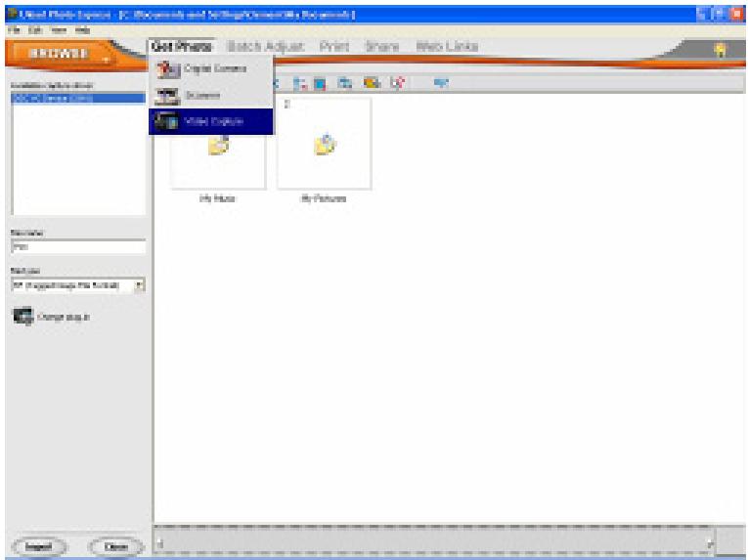Open the Edit menu

tap(35, 30)
